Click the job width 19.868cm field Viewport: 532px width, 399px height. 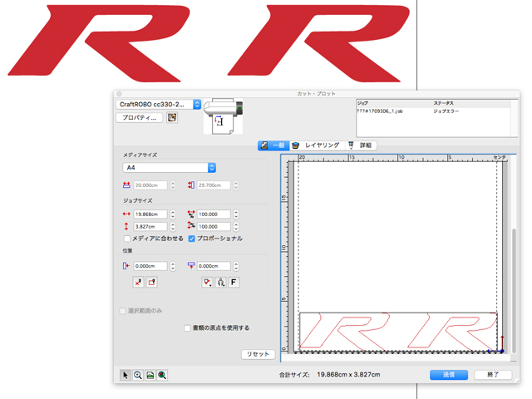pos(150,214)
